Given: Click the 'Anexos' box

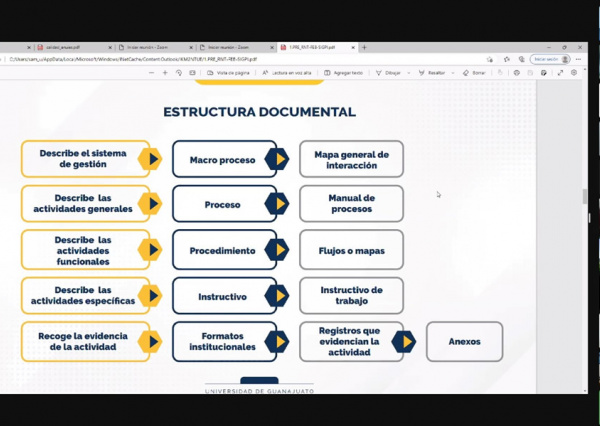Looking at the screenshot, I should pyautogui.click(x=464, y=341).
